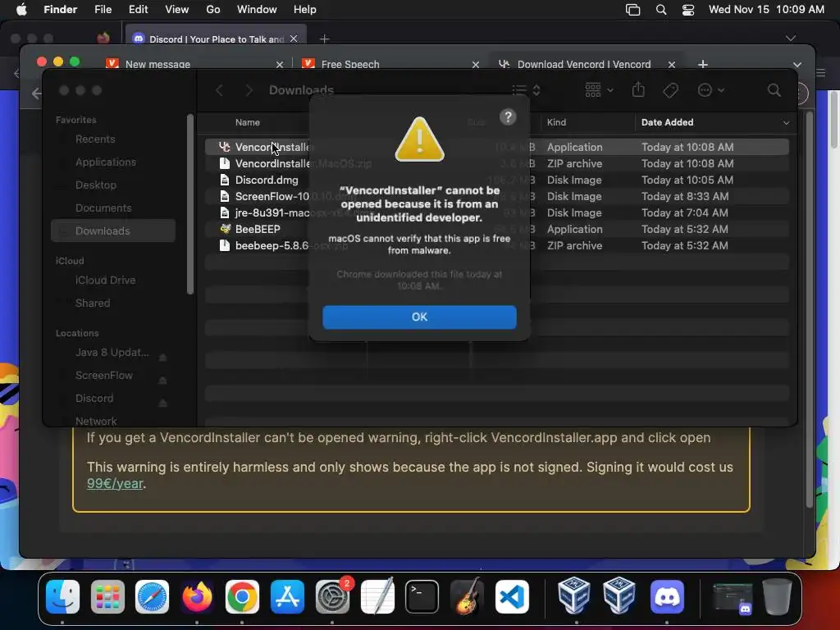Expand the tab list chevron in Vivaldi

pos(797,64)
